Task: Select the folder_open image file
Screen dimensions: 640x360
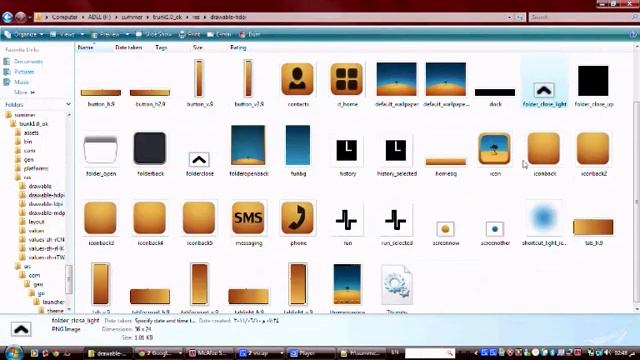Action: [x=101, y=155]
